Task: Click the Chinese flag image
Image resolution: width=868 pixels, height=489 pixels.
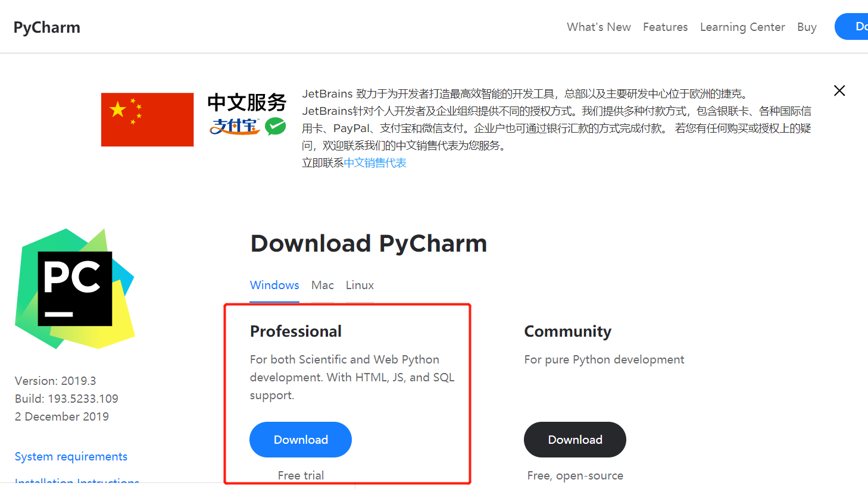Action: point(147,119)
